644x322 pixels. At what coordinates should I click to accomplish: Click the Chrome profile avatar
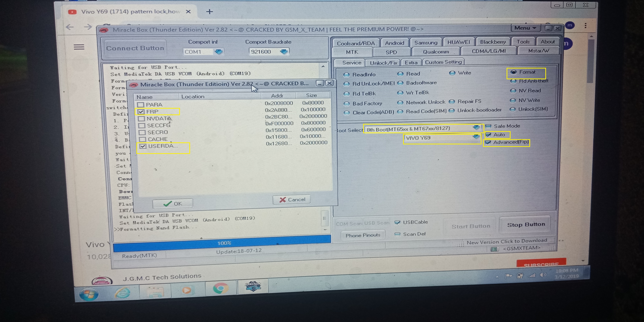click(x=570, y=25)
